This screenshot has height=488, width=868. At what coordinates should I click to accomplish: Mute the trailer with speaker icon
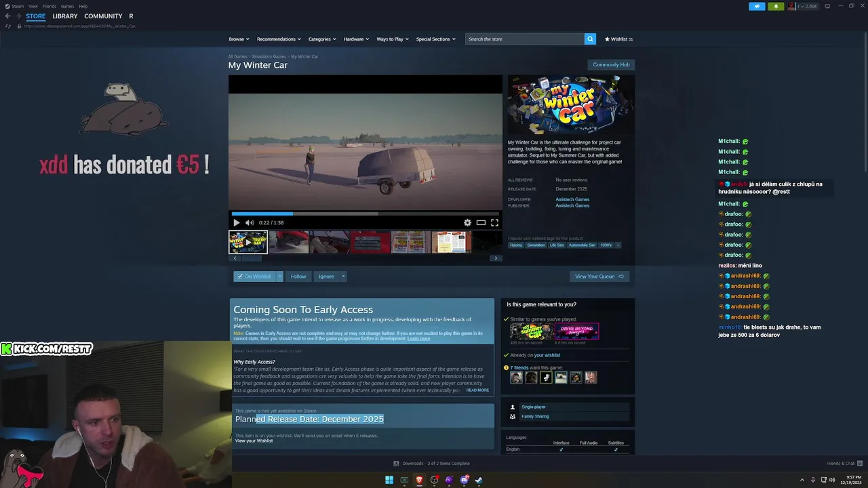click(249, 222)
